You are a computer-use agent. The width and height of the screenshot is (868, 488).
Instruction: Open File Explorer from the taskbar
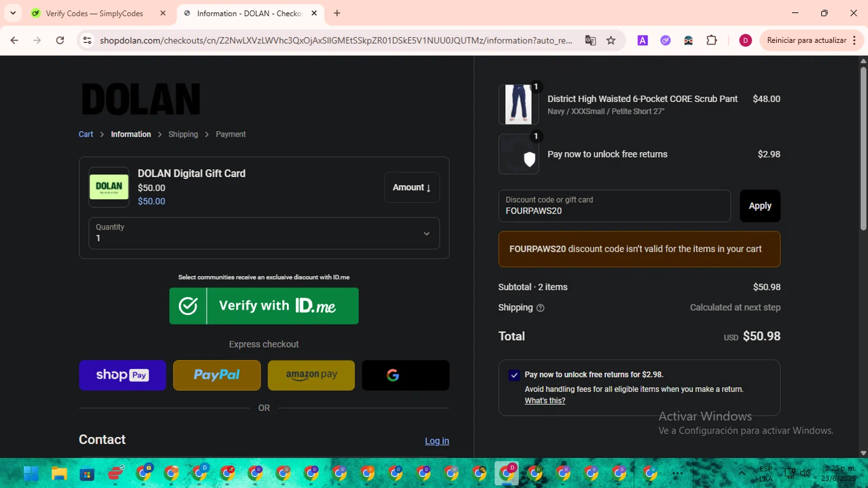click(x=59, y=474)
